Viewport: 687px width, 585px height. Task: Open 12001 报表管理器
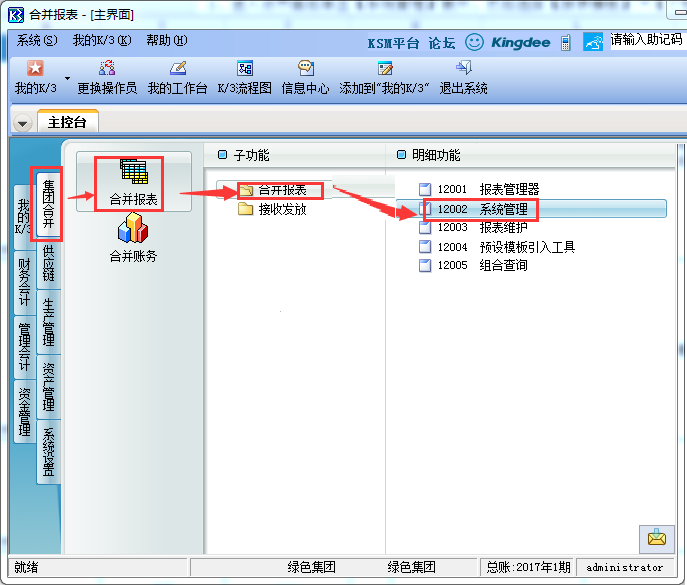coord(479,189)
